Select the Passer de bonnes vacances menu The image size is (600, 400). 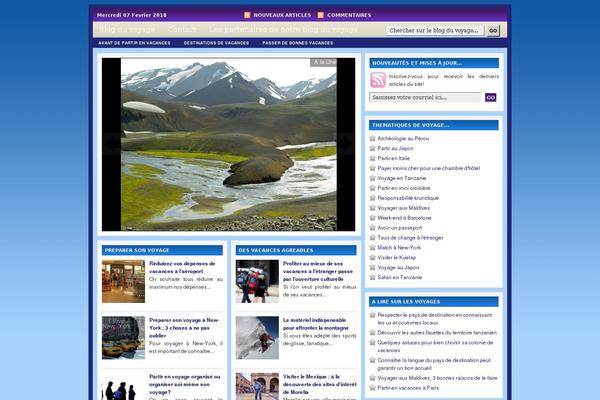(297, 43)
